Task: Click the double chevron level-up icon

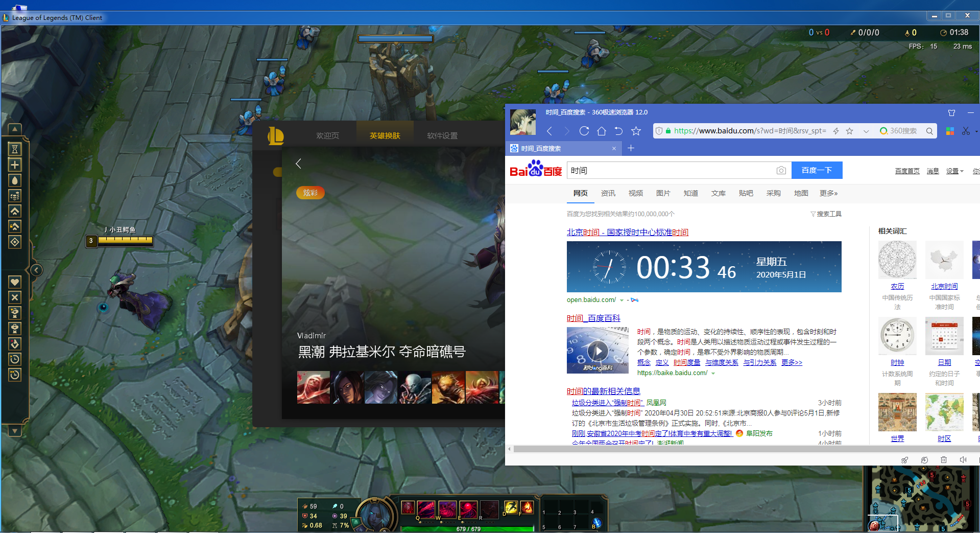Action: click(x=15, y=211)
